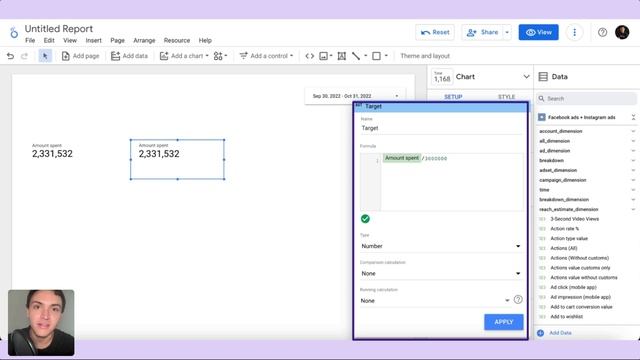This screenshot has height=360, width=640.
Task: Select the Add to wishlist field
Action: click(567, 317)
